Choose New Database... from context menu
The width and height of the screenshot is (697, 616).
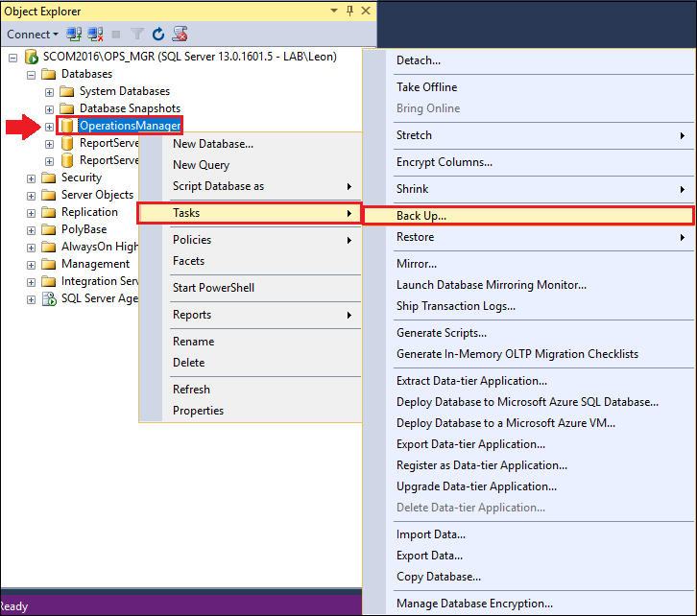point(251,144)
